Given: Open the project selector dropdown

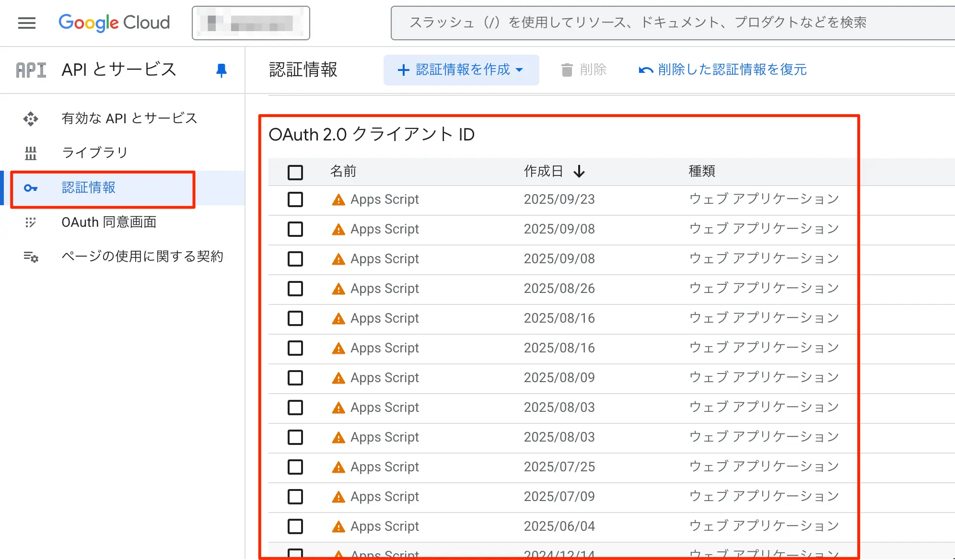Looking at the screenshot, I should tap(251, 23).
